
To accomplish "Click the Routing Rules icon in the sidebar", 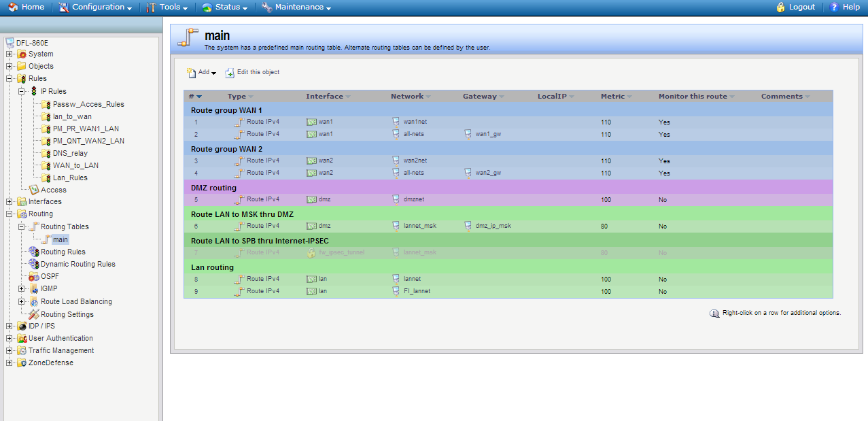I will point(34,252).
